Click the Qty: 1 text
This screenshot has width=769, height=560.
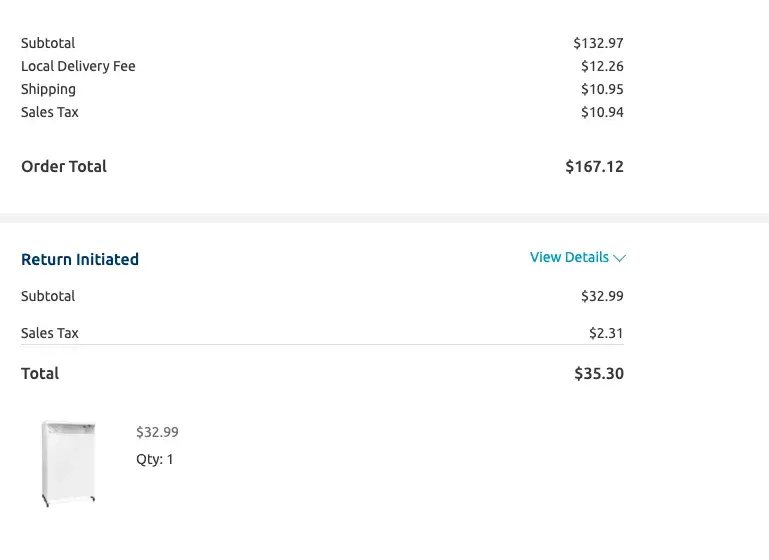pos(155,459)
